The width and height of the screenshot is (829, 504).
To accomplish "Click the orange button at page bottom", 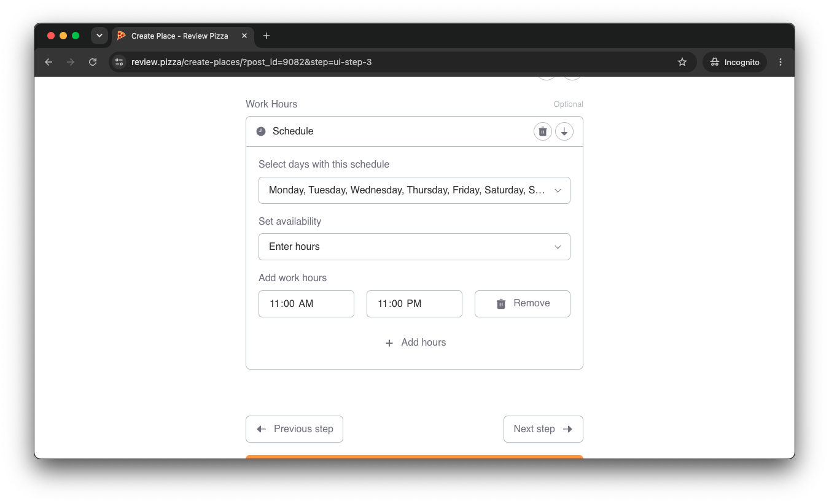I will 414,457.
